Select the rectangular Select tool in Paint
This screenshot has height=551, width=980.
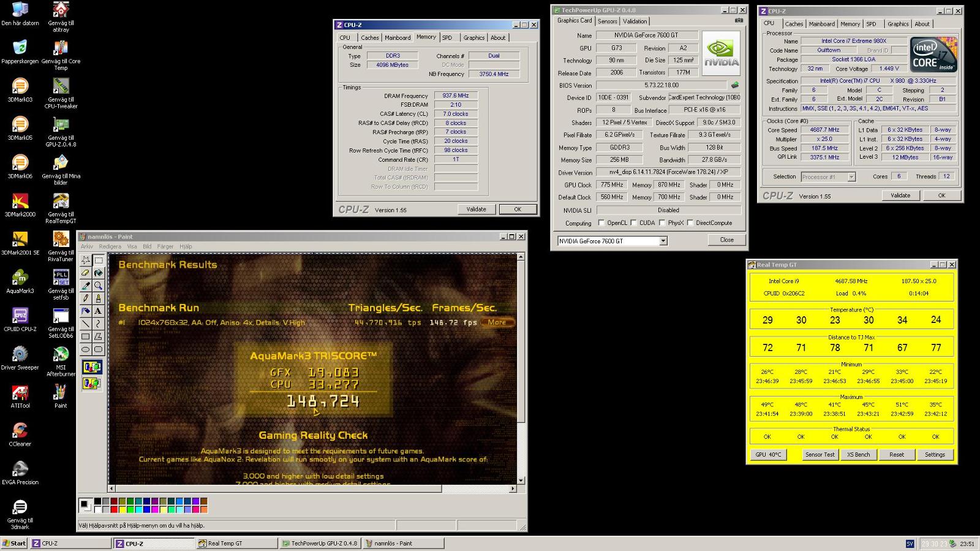coord(98,260)
